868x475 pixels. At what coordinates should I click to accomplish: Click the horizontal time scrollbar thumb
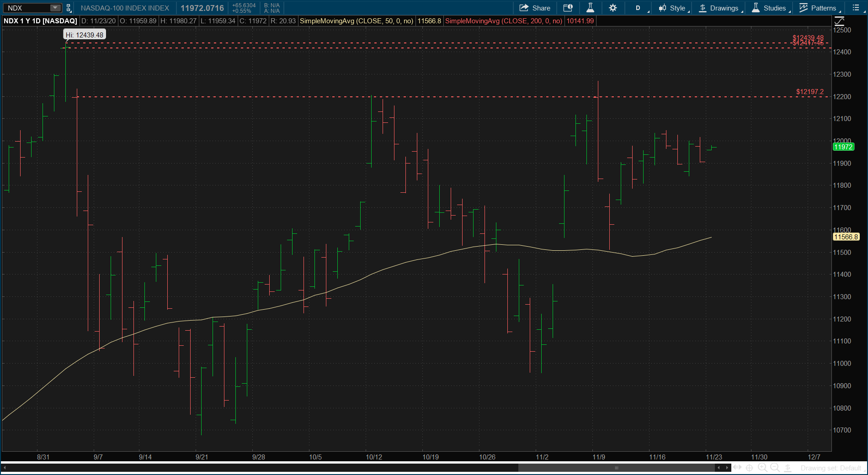(x=616, y=468)
